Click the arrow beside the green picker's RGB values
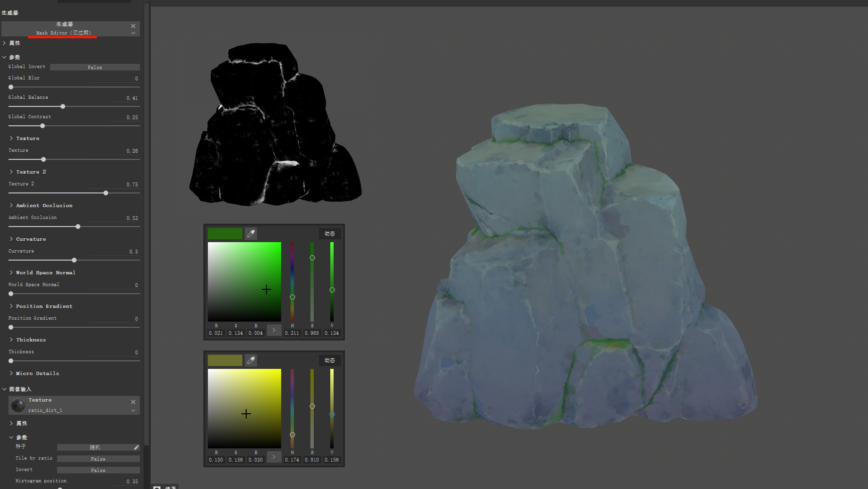 coord(274,330)
